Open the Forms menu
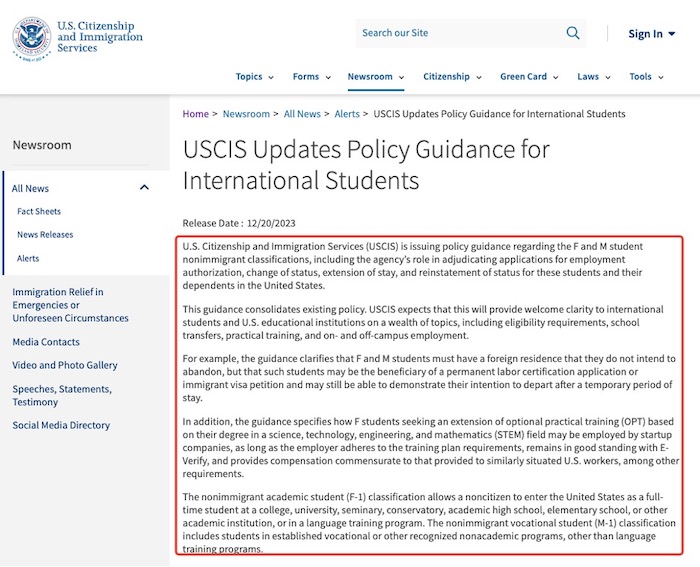This screenshot has height=567, width=700. (x=312, y=77)
